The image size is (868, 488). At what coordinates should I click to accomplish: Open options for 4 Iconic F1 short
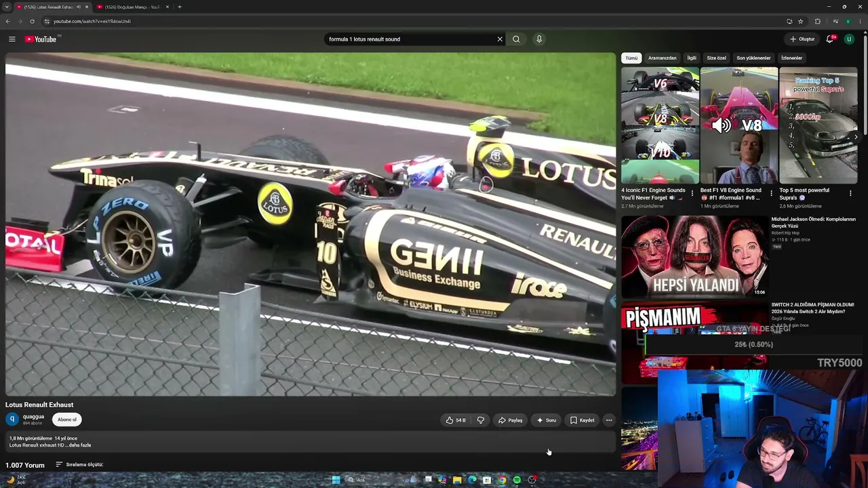(692, 193)
